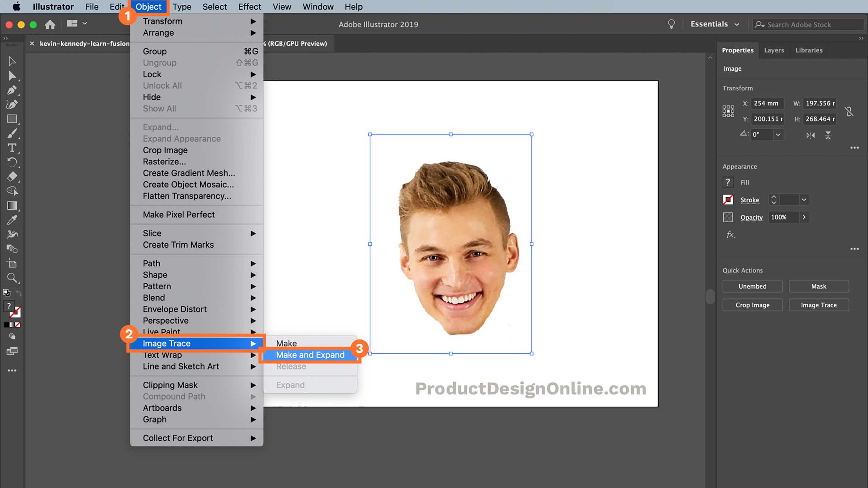The image size is (868, 488).
Task: Choose the Pen tool
Action: tap(12, 90)
